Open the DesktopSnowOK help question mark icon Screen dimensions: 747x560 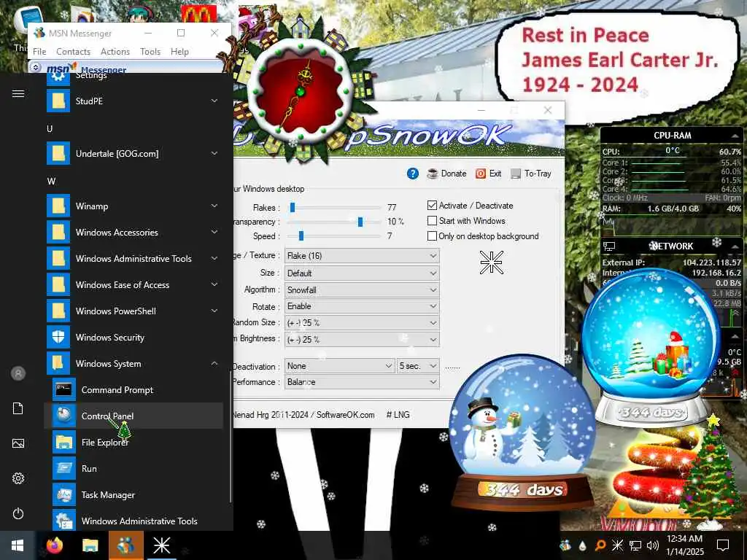(x=413, y=174)
